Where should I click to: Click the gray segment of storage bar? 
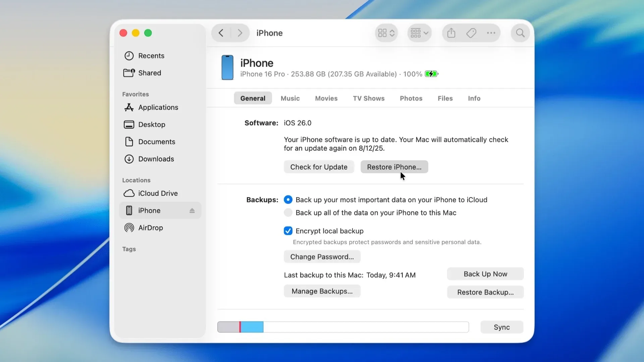[228, 327]
